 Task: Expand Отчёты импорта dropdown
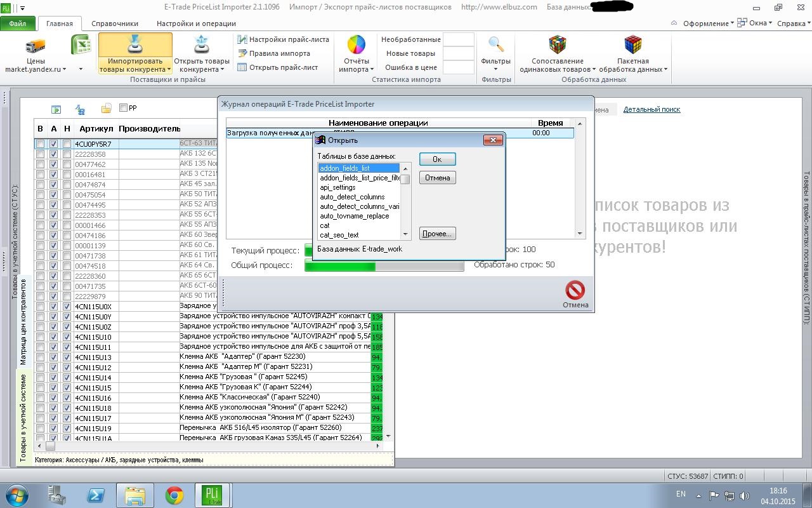click(x=372, y=69)
